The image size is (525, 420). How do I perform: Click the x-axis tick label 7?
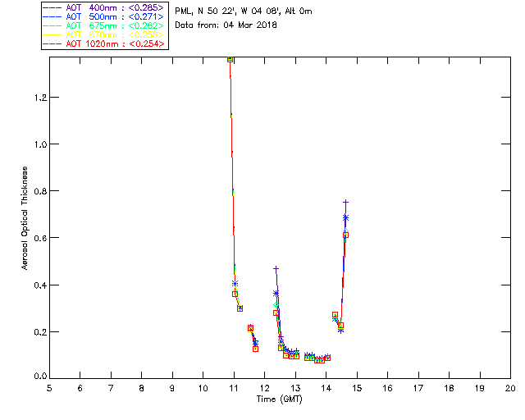point(111,388)
